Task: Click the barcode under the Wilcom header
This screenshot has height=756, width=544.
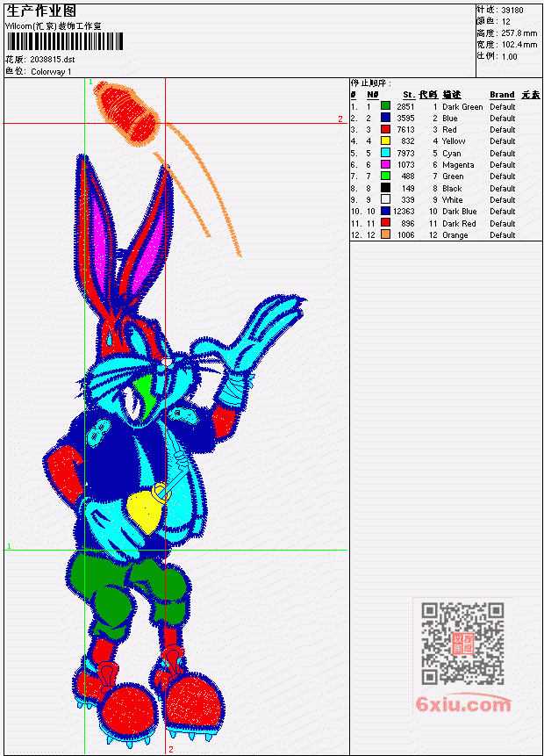Action: coord(65,41)
